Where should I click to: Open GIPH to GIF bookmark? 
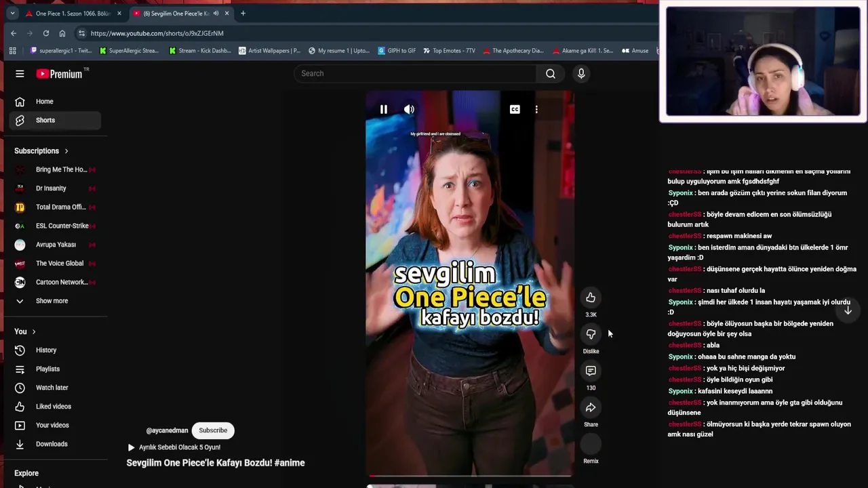[x=397, y=51]
